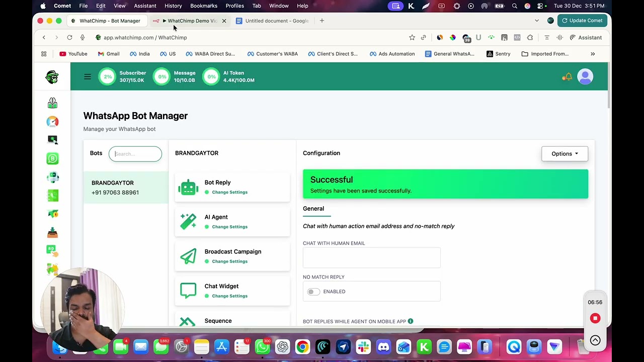This screenshot has width=644, height=362.
Task: Click Change Settings under Broadcast Campaign
Action: [229, 261]
